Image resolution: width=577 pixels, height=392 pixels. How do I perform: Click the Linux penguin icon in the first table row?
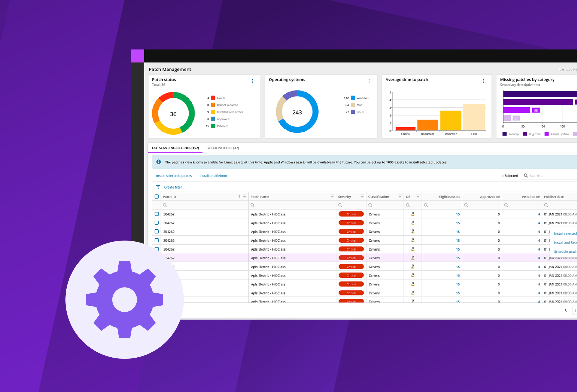click(413, 214)
